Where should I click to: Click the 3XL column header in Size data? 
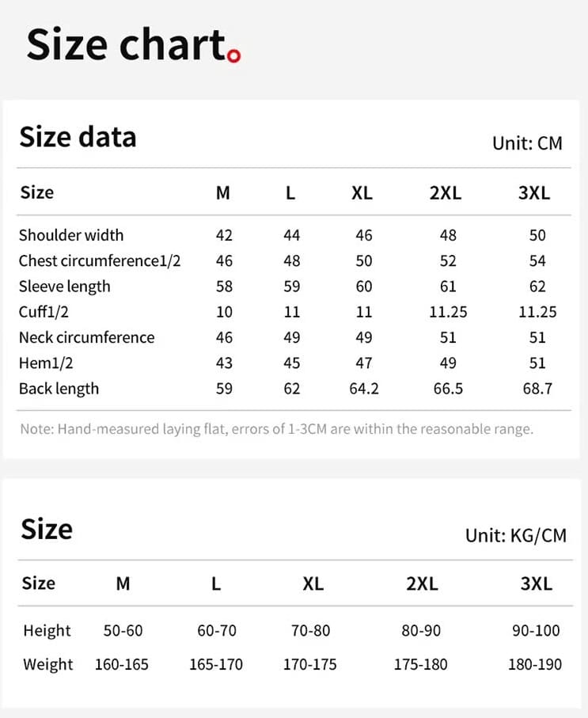point(534,193)
